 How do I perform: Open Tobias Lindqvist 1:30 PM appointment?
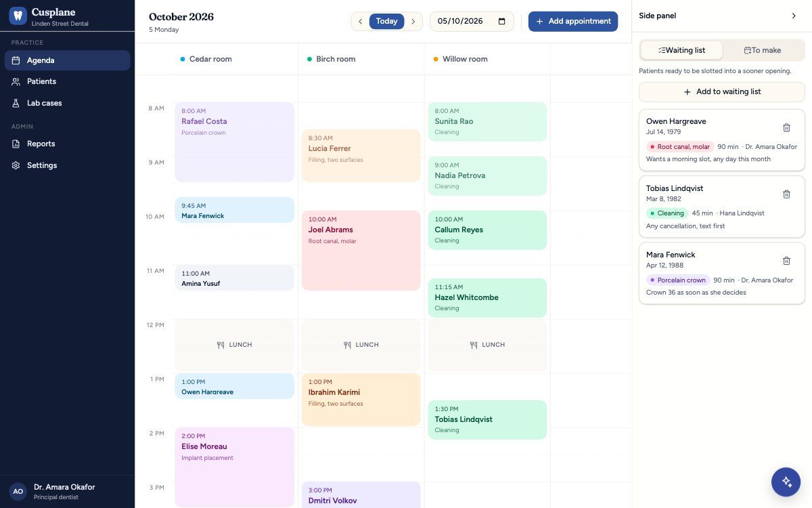tap(487, 420)
